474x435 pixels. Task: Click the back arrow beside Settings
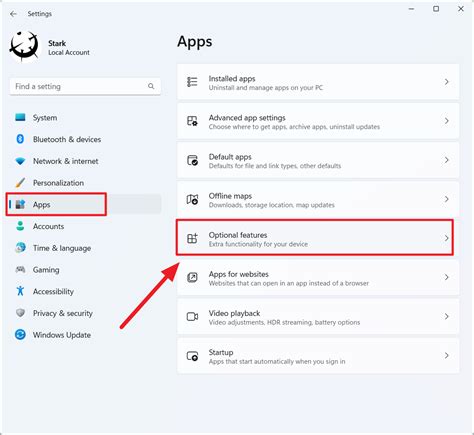tap(13, 14)
